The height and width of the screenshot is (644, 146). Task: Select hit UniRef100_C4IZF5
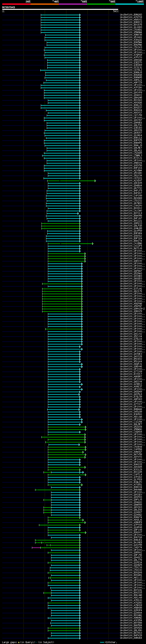click(x=131, y=246)
